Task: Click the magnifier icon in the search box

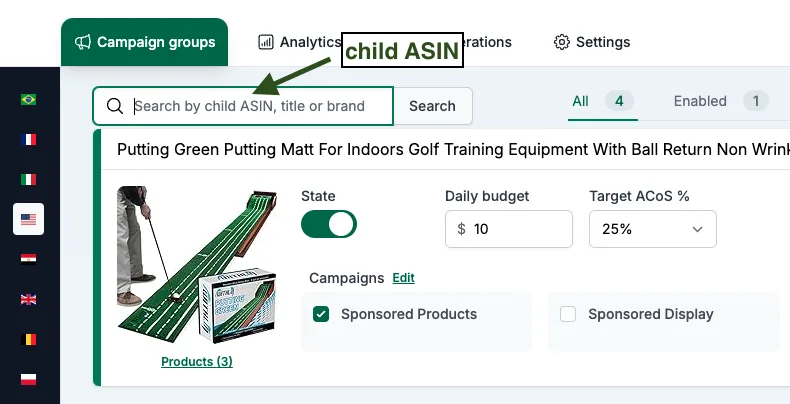Action: pos(115,106)
